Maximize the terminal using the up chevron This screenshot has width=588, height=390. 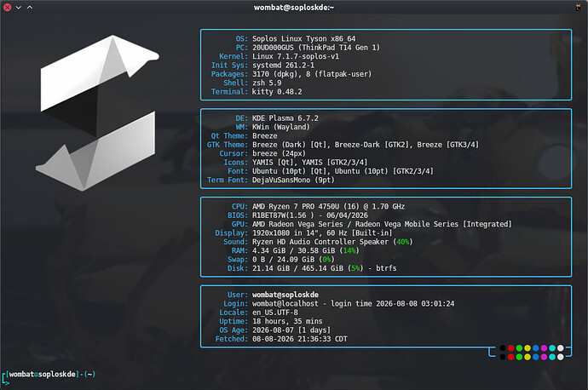[x=30, y=8]
